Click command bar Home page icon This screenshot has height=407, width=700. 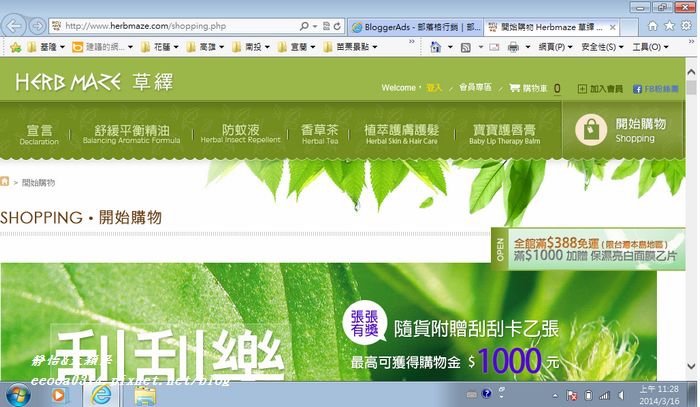[x=435, y=47]
